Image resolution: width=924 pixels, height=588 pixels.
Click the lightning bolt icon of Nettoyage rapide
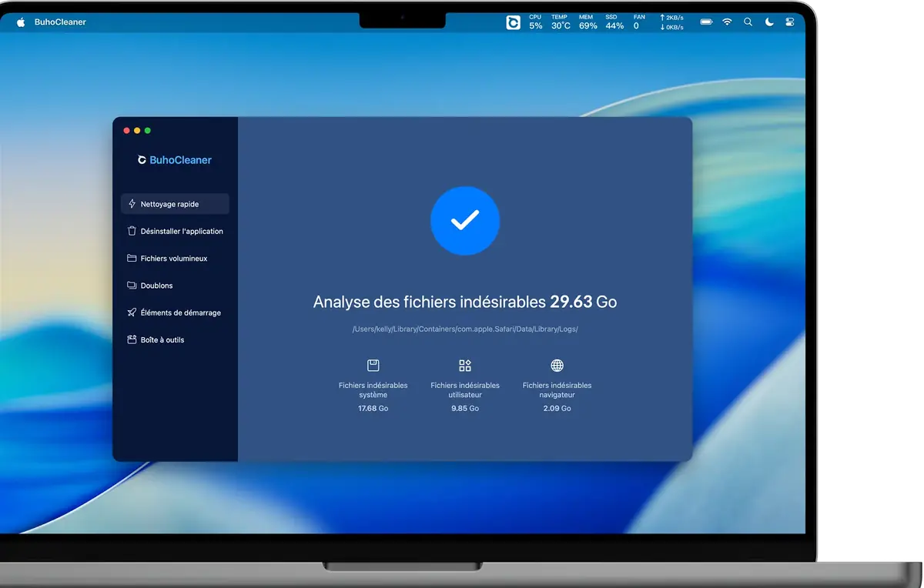coord(132,204)
